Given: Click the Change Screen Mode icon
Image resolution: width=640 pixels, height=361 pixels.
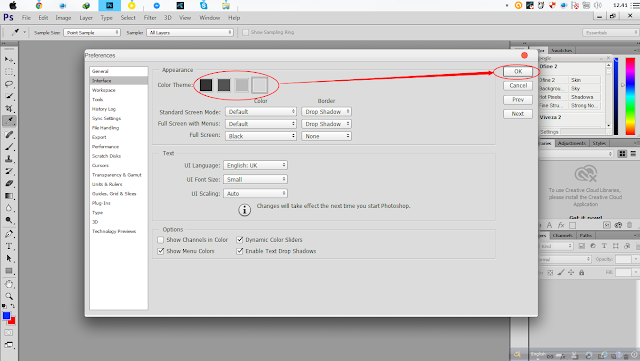Looking at the screenshot, I should (x=9, y=345).
